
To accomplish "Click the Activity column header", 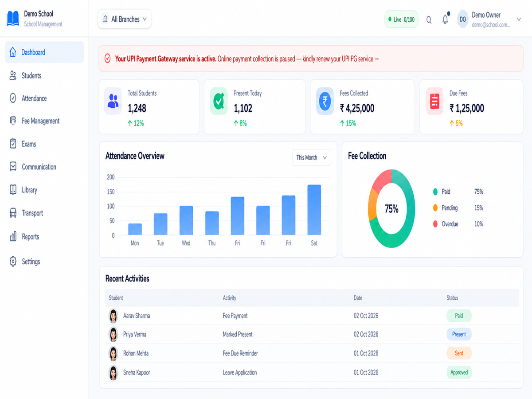I will click(230, 298).
